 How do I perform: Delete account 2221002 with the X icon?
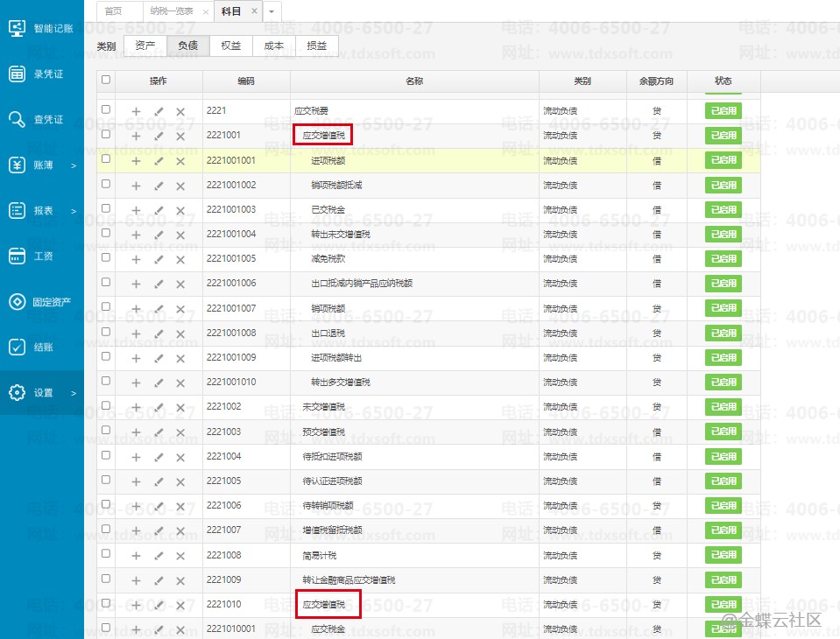click(180, 408)
